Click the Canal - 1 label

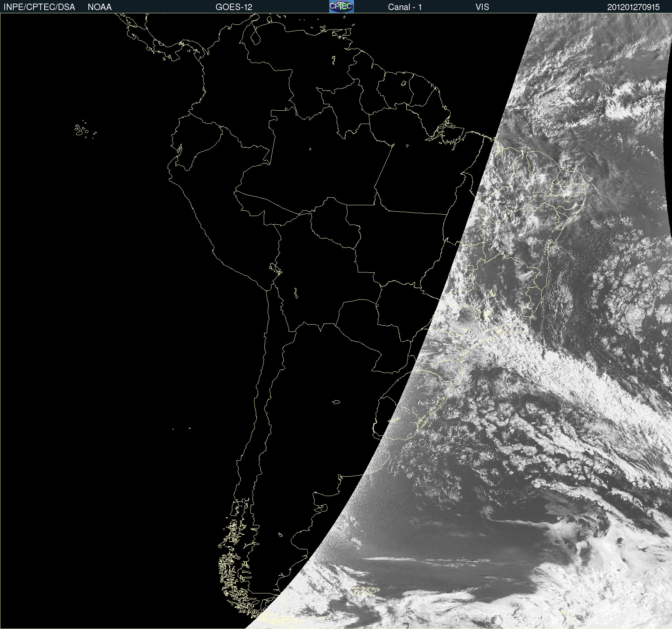tap(405, 7)
